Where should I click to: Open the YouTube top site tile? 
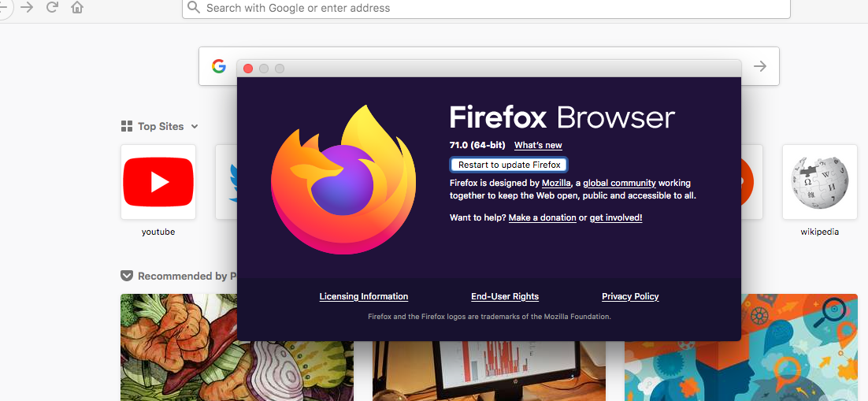click(158, 182)
